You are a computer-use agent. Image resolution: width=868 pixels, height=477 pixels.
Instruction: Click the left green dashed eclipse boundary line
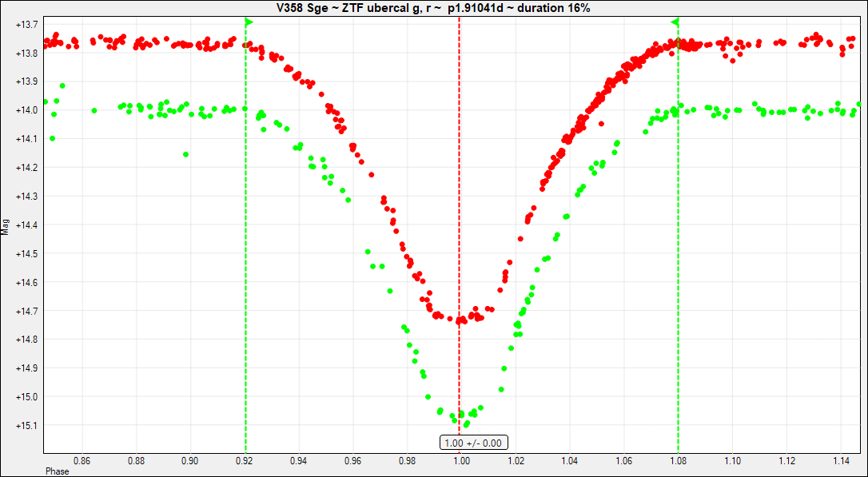245,240
